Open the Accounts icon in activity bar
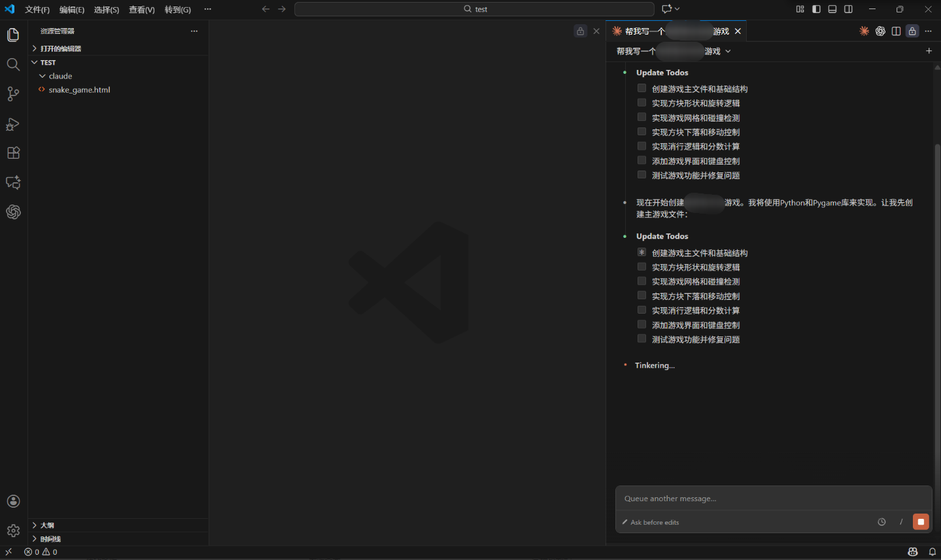The height and width of the screenshot is (560, 941). pos(13,501)
